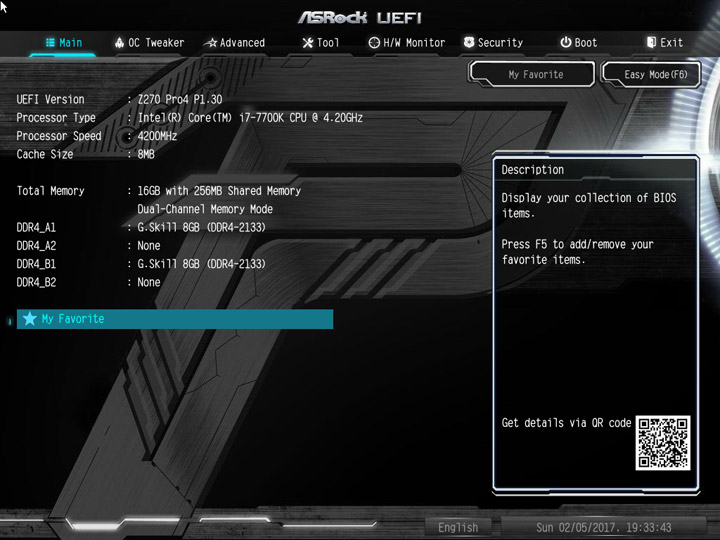Image resolution: width=720 pixels, height=540 pixels.
Task: Click the My Favorite star icon
Action: click(29, 318)
